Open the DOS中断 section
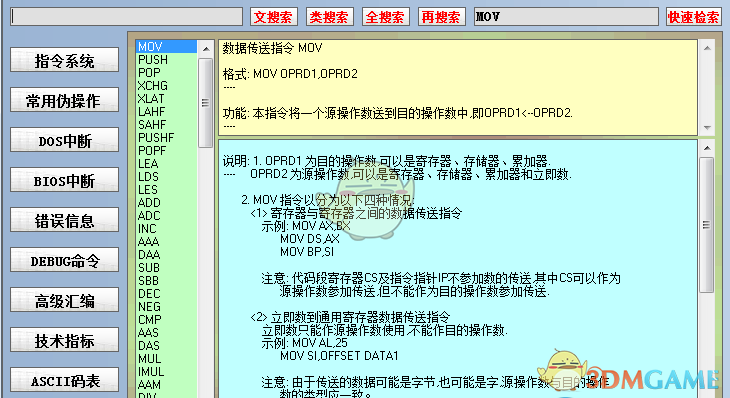 pos(64,140)
